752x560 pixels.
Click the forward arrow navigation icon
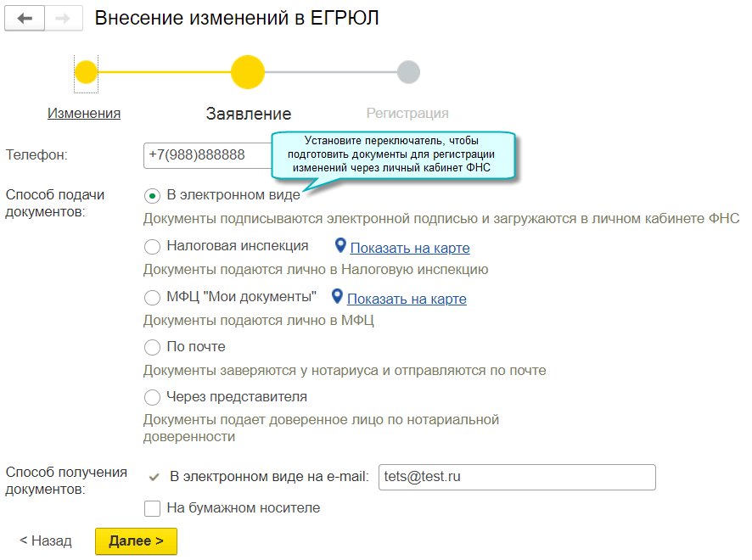pos(63,19)
